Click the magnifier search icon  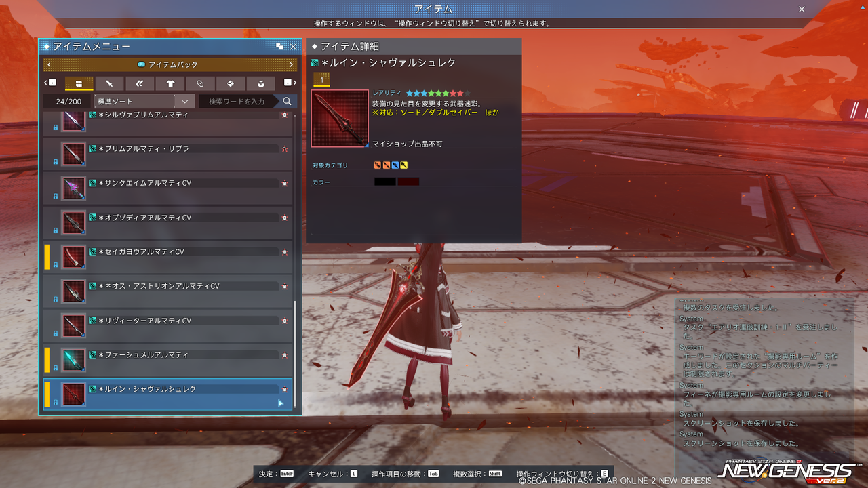coord(288,101)
